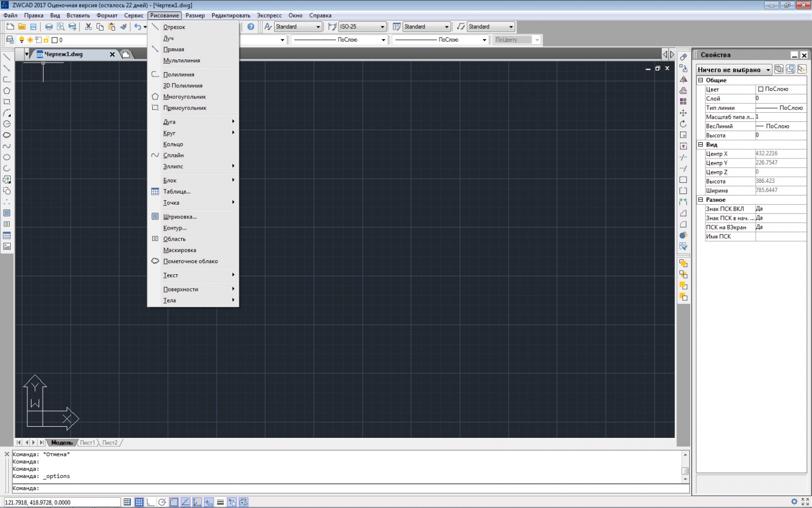Close the command line panel
This screenshot has height=508, width=812.
point(7,454)
